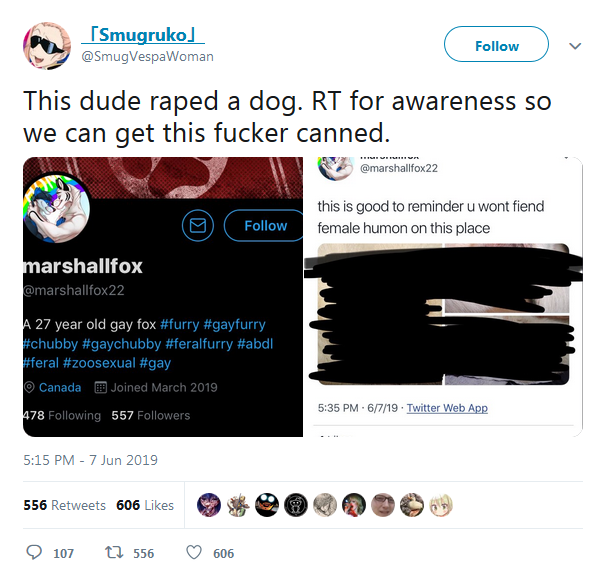Follow the SmugVespaWoman account
This screenshot has height=575, width=605.
click(x=496, y=44)
